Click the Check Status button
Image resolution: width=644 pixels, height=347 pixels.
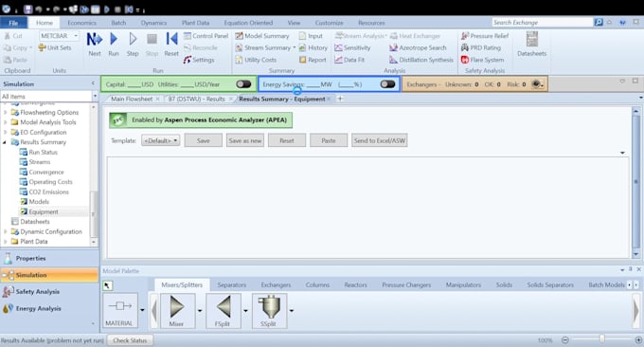pyautogui.click(x=130, y=340)
